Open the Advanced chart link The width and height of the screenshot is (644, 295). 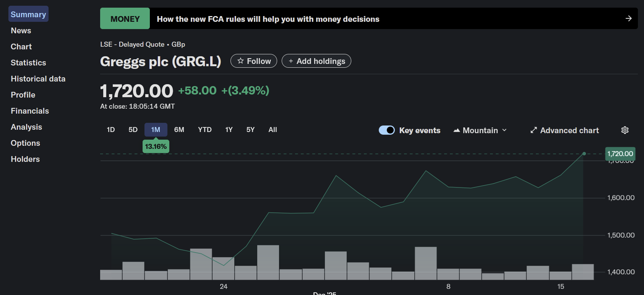click(565, 130)
